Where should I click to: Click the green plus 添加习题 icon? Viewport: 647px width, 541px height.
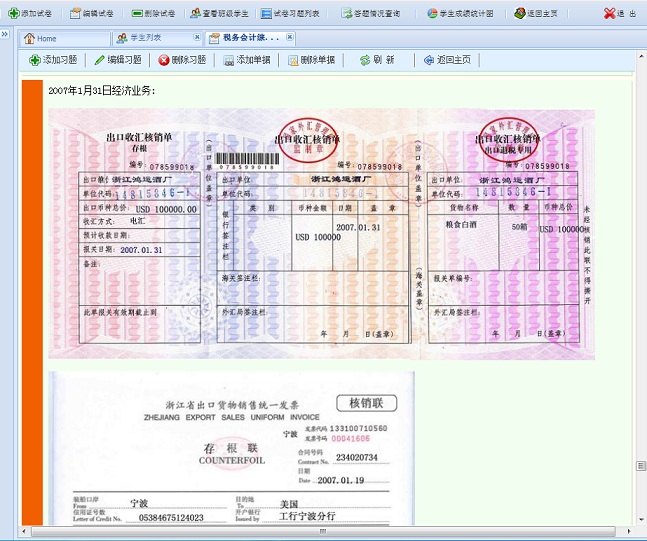coord(35,60)
